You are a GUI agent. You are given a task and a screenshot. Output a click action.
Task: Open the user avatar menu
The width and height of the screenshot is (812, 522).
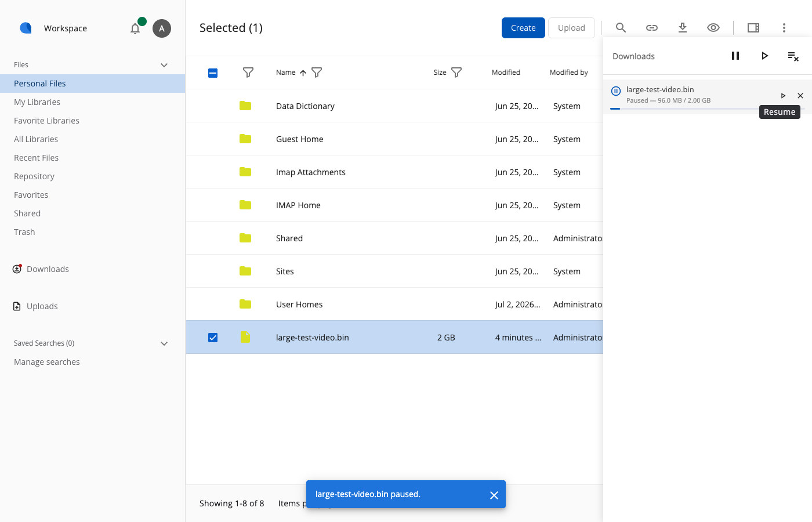click(162, 28)
